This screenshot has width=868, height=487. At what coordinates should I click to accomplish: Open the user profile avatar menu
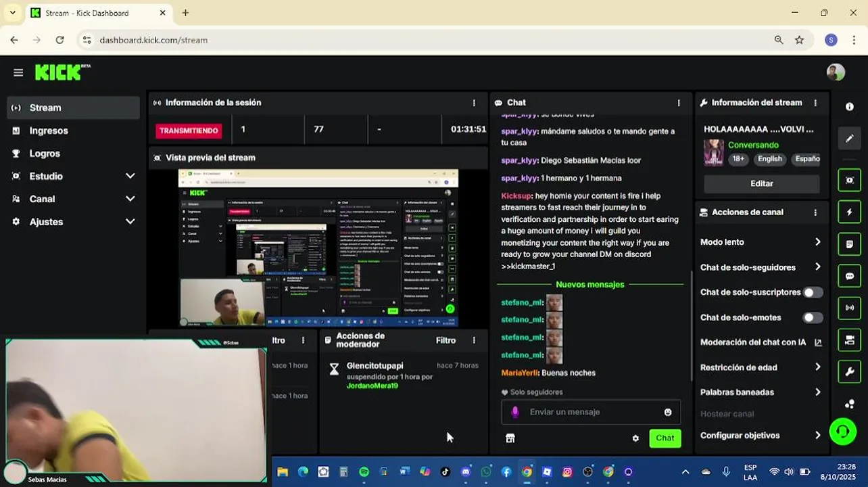[836, 72]
